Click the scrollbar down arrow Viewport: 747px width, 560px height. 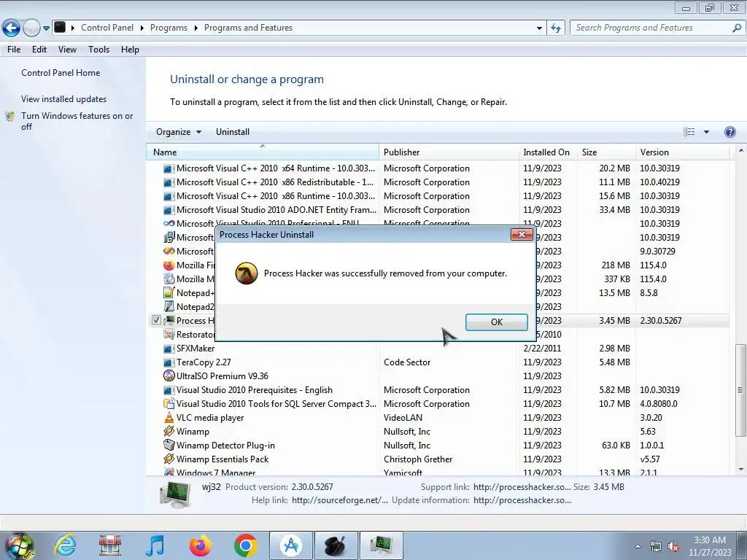coord(741,470)
